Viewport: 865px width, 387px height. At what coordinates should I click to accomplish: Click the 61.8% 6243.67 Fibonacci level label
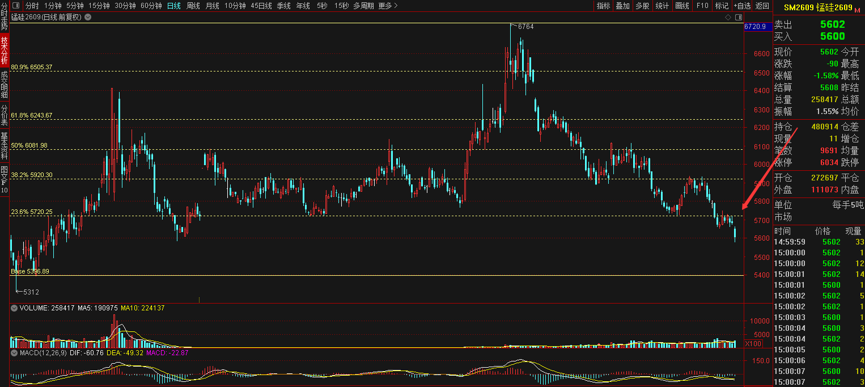[32, 115]
